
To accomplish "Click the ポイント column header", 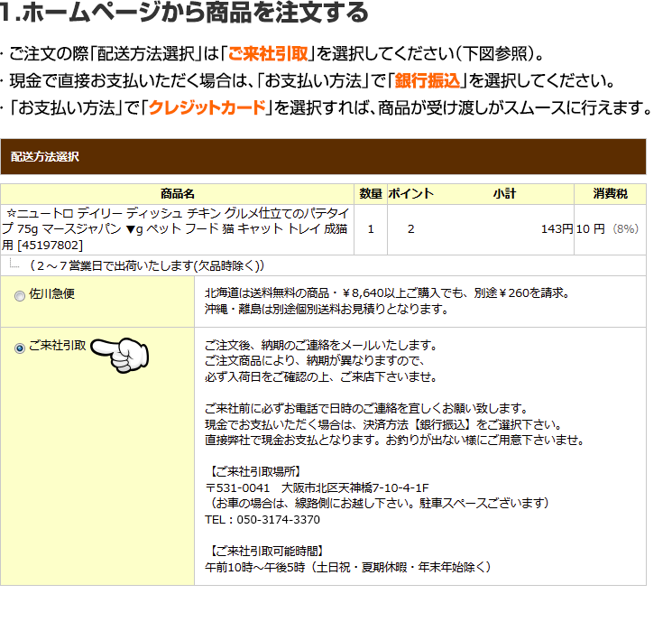I will [x=410, y=194].
